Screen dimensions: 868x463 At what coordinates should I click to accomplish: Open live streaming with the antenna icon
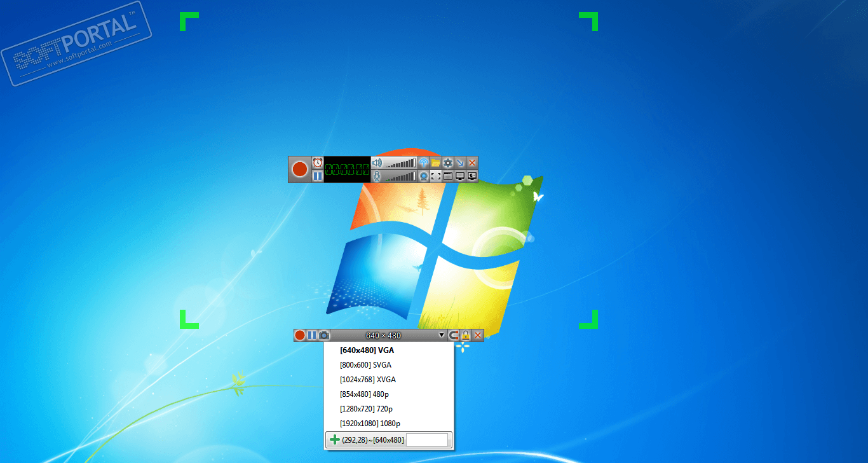tap(424, 163)
